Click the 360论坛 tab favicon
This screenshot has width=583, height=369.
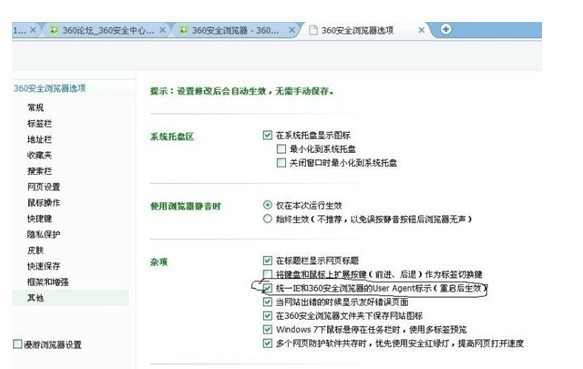54,29
